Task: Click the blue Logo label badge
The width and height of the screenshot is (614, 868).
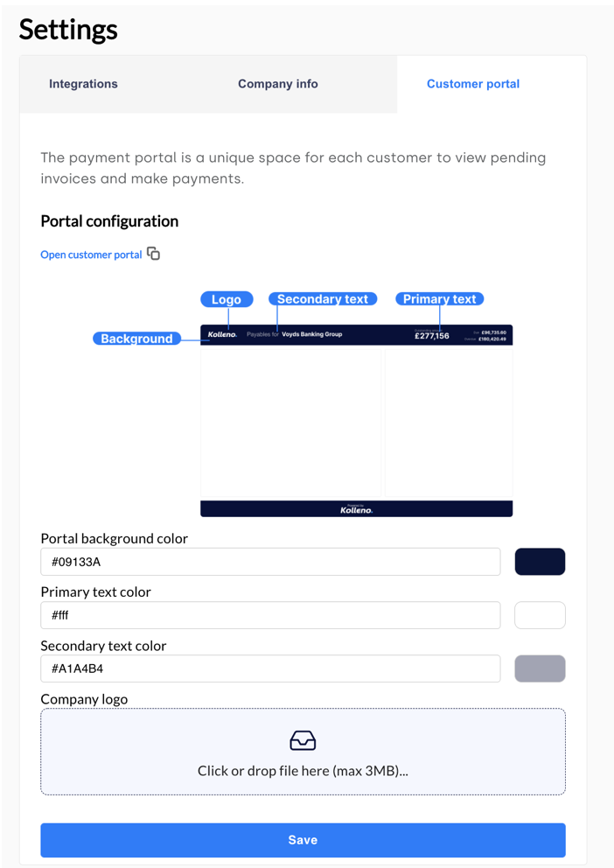Action: 227,299
